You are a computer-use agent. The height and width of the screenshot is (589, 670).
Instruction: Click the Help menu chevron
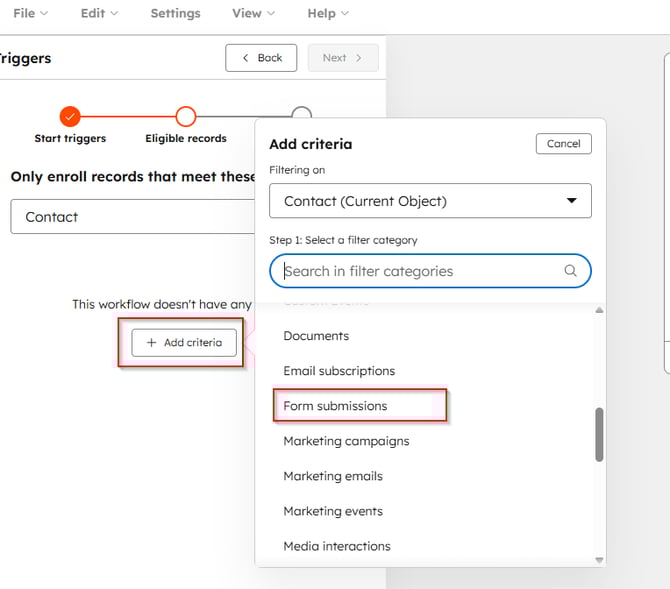point(345,14)
